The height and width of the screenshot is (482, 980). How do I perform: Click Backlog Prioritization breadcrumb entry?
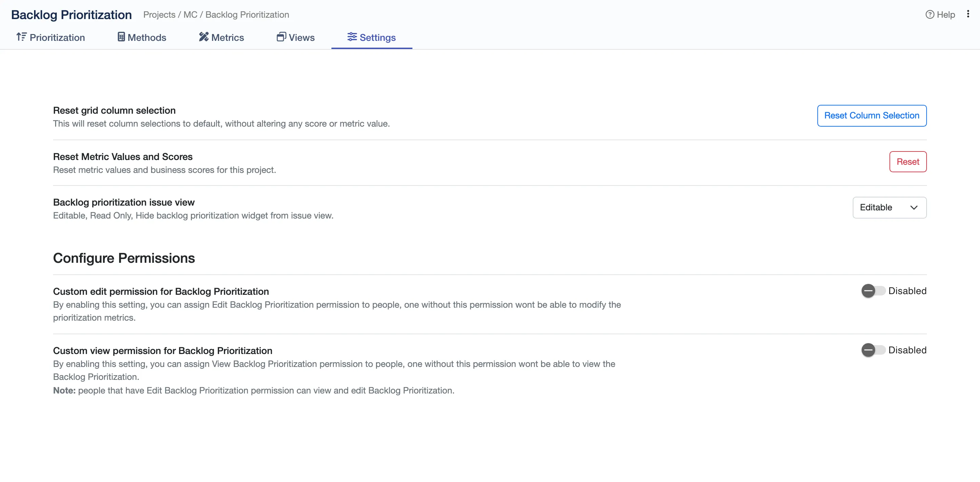tap(247, 14)
